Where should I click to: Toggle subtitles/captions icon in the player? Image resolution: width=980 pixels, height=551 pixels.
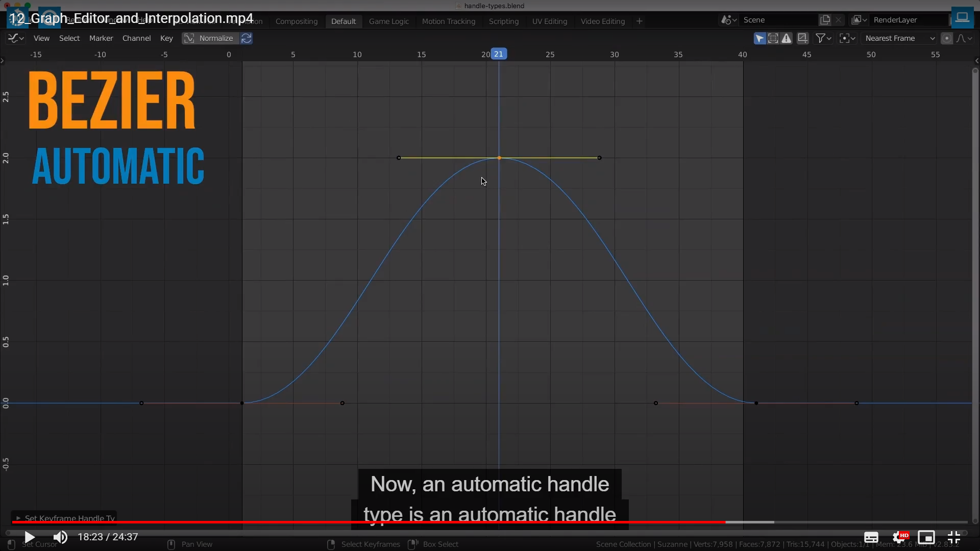[871, 537]
